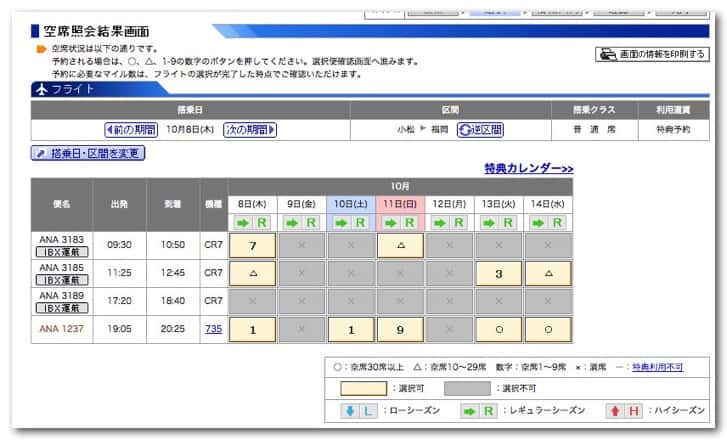
Task: Click the 特典予約 fare type cell
Action: [673, 129]
